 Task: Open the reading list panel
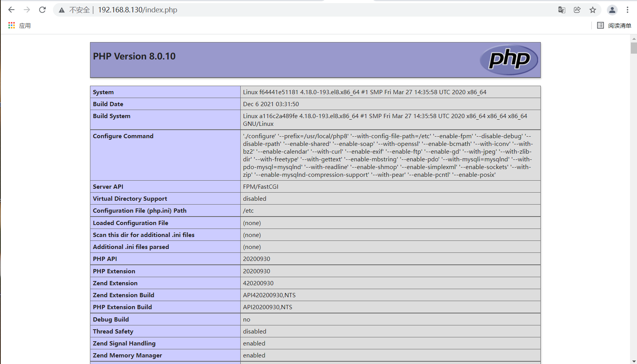coord(614,25)
